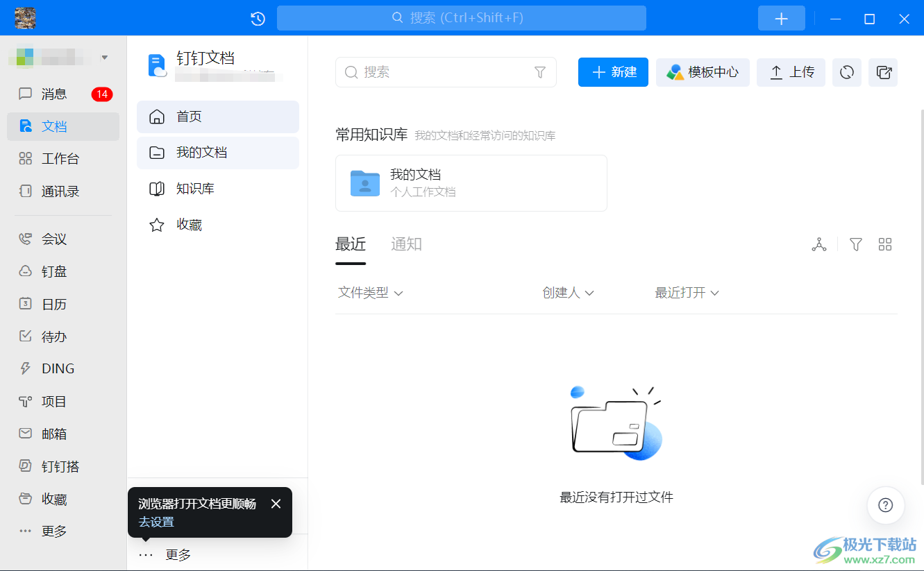
Task: Click the 新建 button
Action: (613, 72)
